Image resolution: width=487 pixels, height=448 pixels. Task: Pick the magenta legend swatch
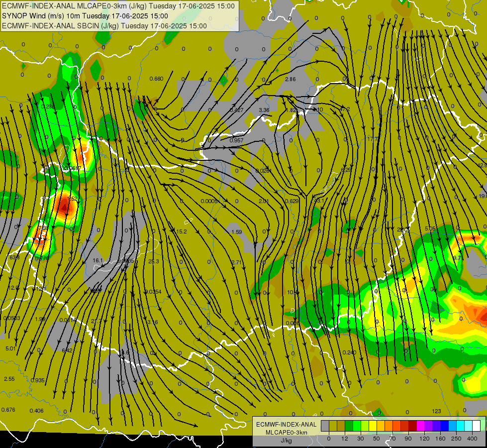[x=421, y=426]
